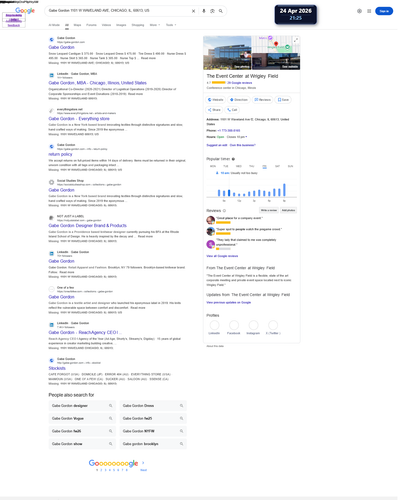The image size is (402, 500).
Task: Click 'View previous updates on Google' link
Action: coord(229,302)
